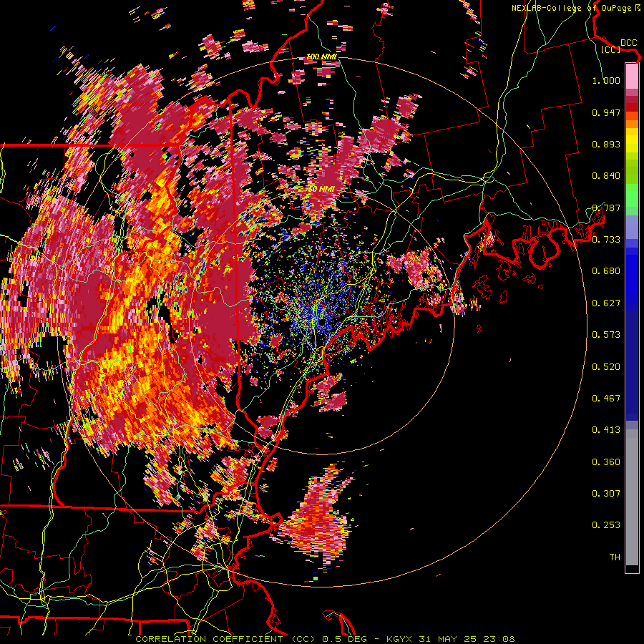Click the [CC] legend unit label

610,49
